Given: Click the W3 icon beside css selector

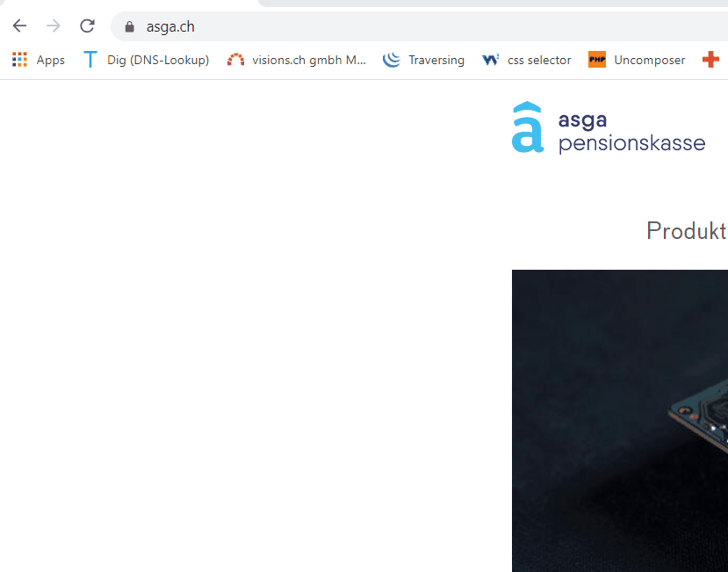Looking at the screenshot, I should 491,60.
